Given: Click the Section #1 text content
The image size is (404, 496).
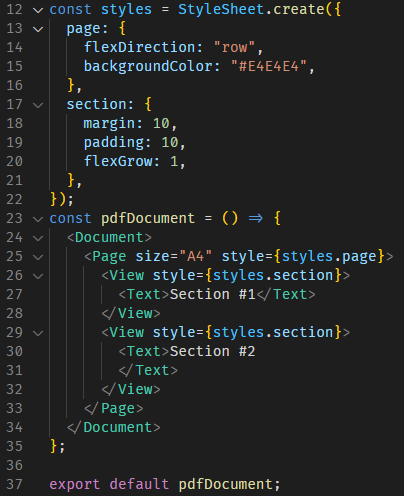Looking at the screenshot, I should click(x=213, y=294).
